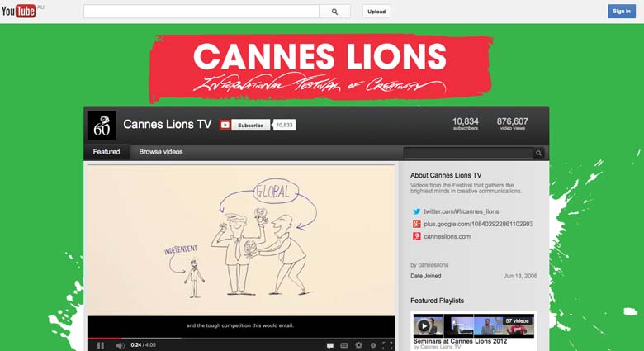Click the YouTube logo
Screen dimensions: 644x351
point(18,11)
